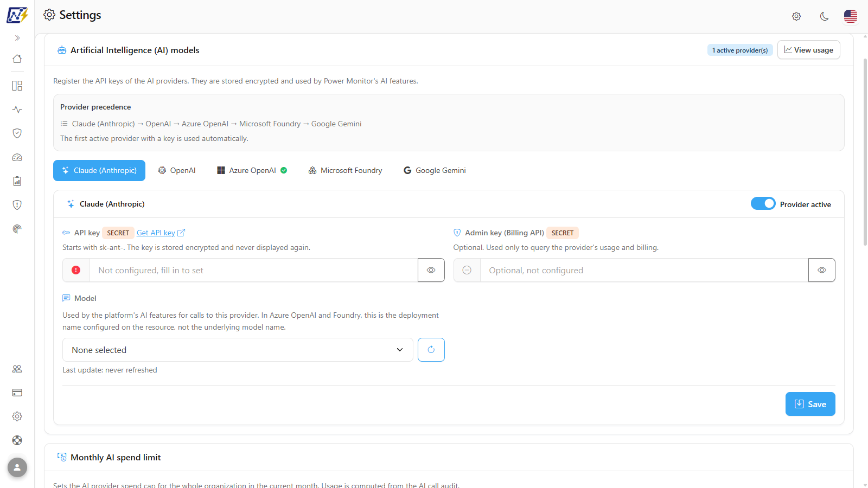Screen dimensions: 868x488
Task: Open the support lifebuoy sidebar icon
Action: click(x=17, y=440)
